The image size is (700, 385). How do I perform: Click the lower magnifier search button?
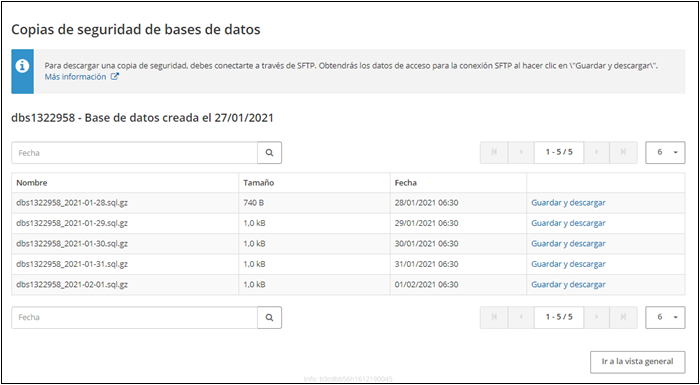269,318
